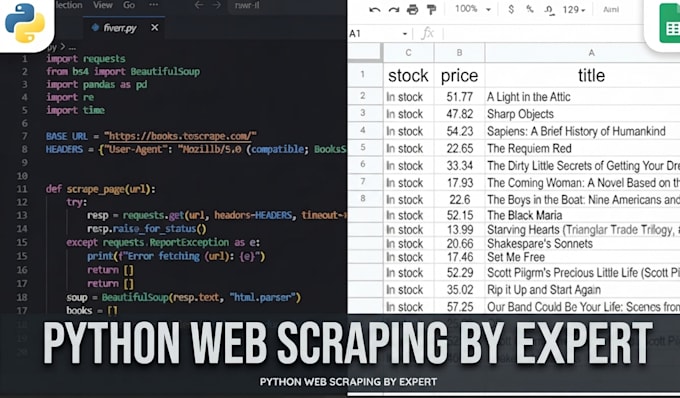The image size is (680, 398).
Task: Click the cell 'Set Me Free'
Action: point(582,257)
